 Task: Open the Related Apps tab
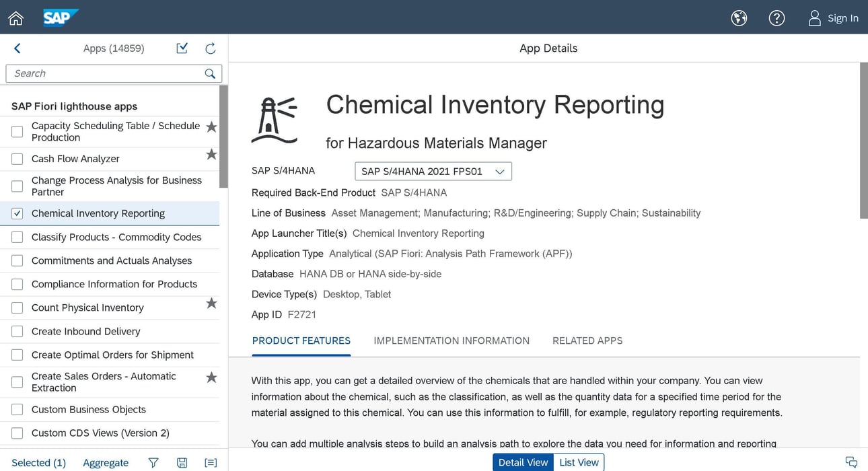[x=587, y=340]
